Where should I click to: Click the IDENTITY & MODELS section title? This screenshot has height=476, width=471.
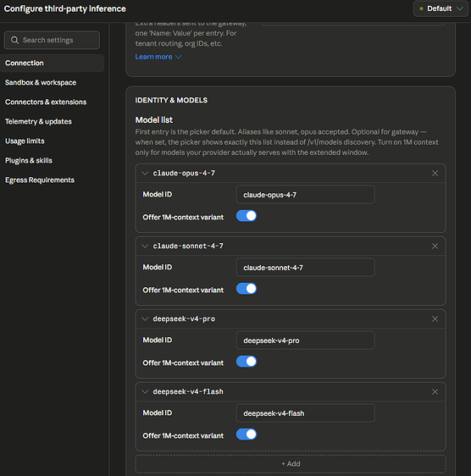171,100
